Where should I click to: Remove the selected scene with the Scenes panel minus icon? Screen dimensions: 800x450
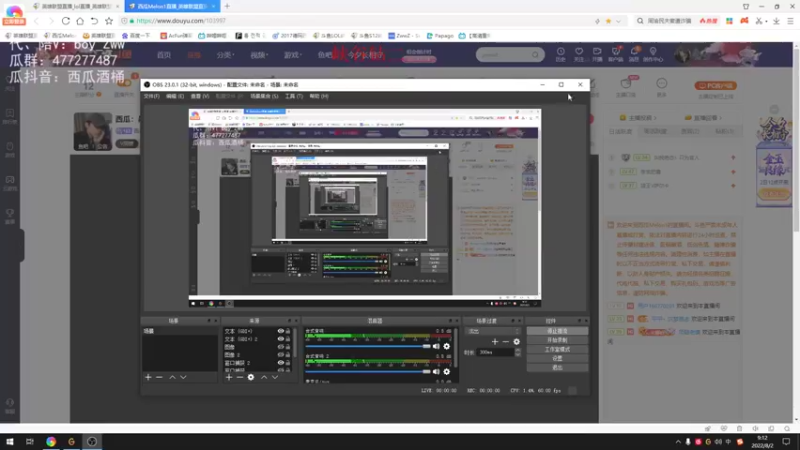click(x=159, y=378)
